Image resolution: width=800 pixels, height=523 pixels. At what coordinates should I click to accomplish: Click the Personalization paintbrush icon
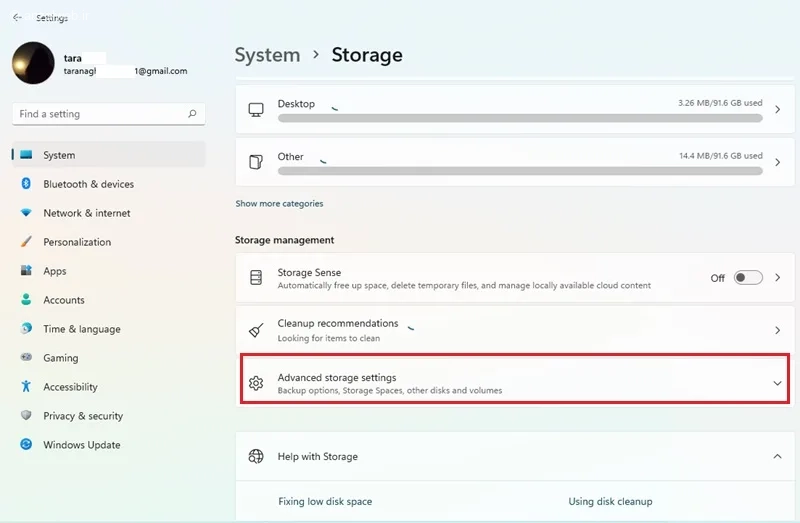pyautogui.click(x=26, y=241)
